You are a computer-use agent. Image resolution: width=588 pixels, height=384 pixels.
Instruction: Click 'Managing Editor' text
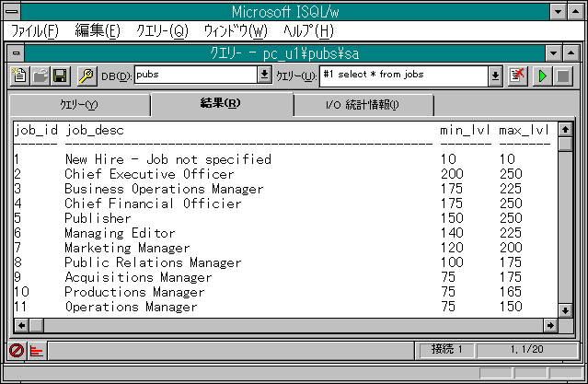click(120, 233)
